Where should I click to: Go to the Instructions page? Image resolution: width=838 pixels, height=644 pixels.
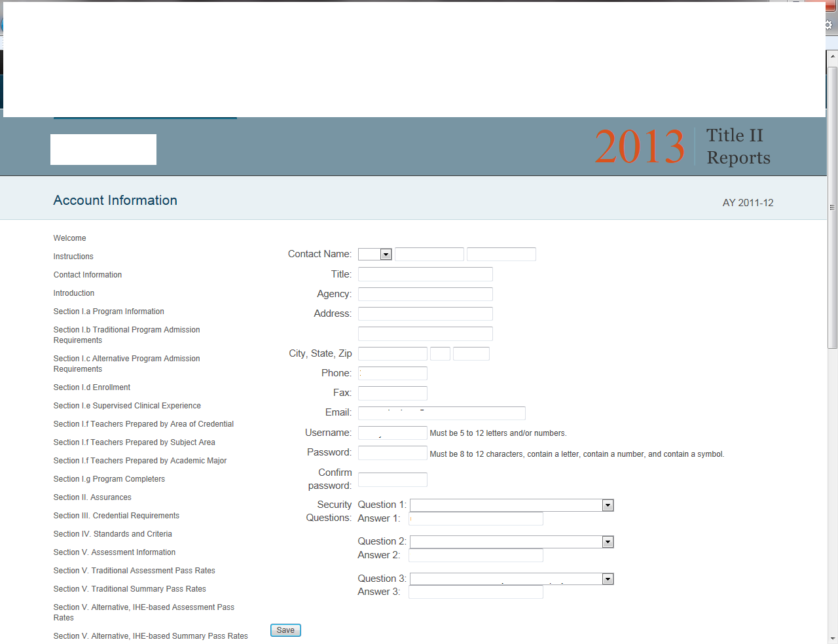click(x=73, y=257)
